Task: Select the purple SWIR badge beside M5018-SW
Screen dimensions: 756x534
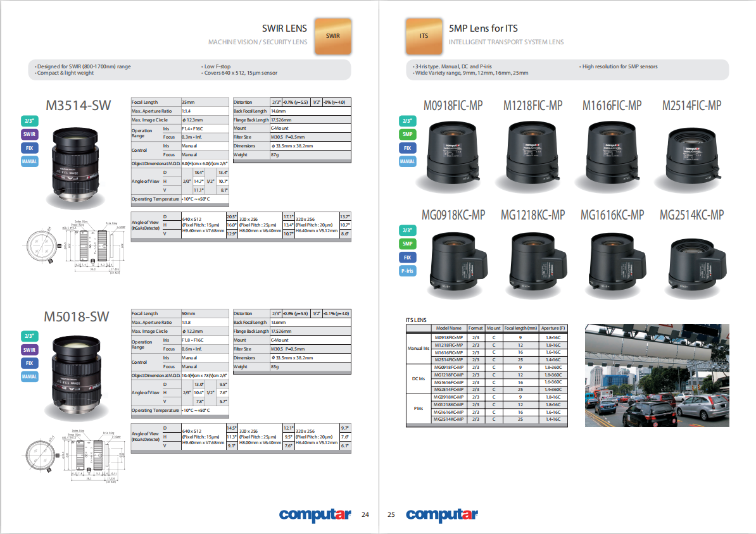Action: (x=29, y=349)
